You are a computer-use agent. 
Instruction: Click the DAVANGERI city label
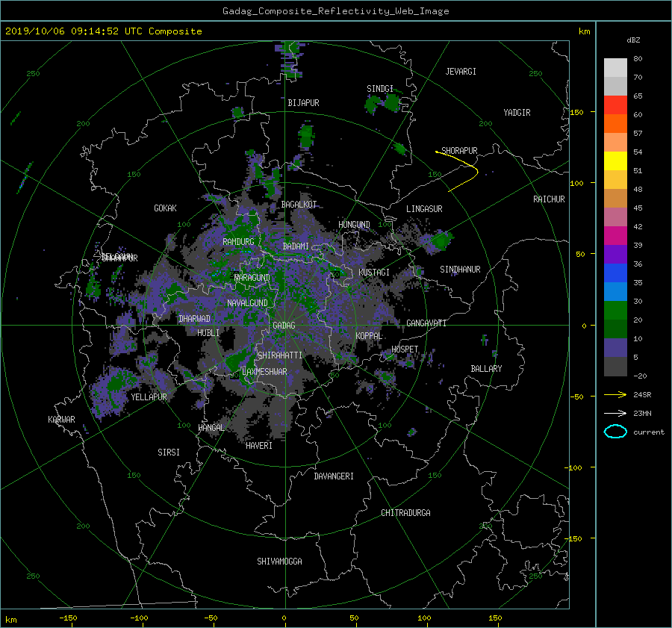point(334,476)
